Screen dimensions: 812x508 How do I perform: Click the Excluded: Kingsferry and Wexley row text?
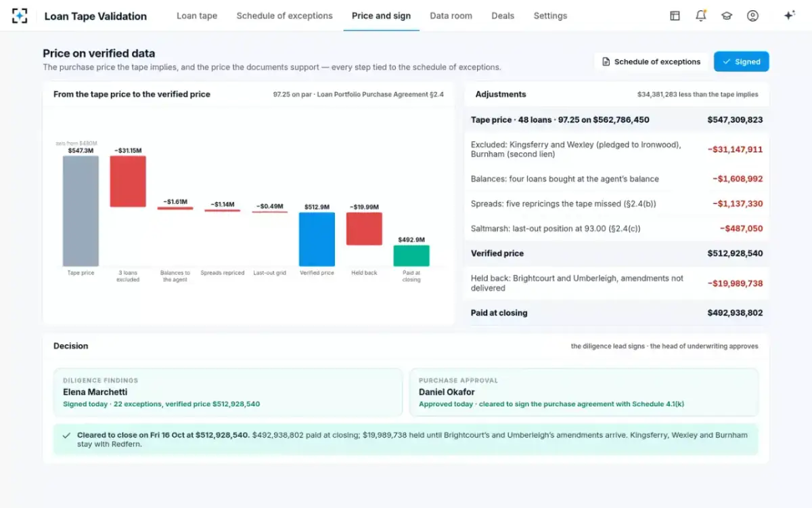click(576, 150)
